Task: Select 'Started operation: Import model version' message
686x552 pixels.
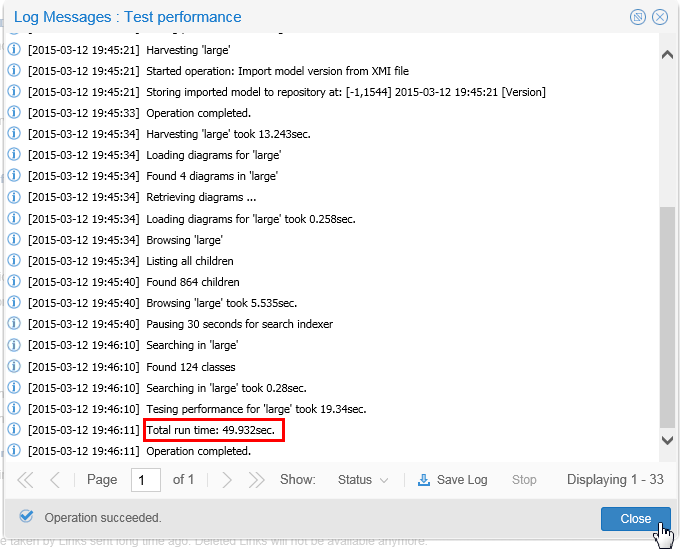Action: click(x=277, y=71)
